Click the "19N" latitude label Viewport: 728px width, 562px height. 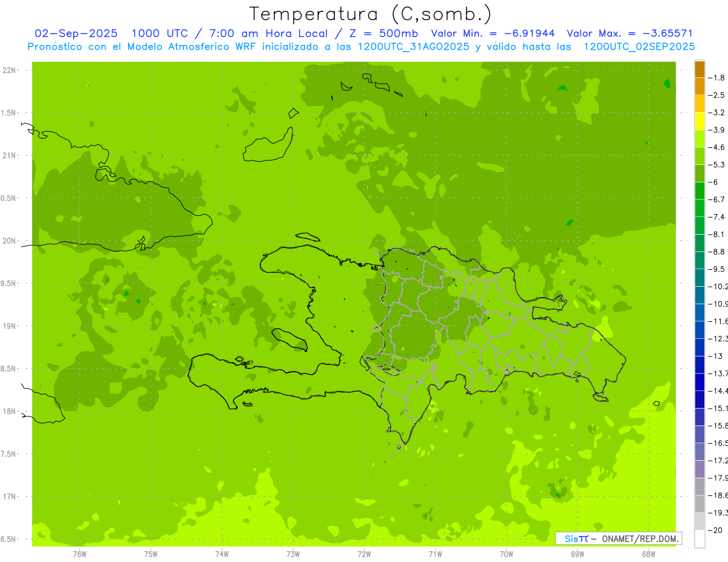coord(9,326)
